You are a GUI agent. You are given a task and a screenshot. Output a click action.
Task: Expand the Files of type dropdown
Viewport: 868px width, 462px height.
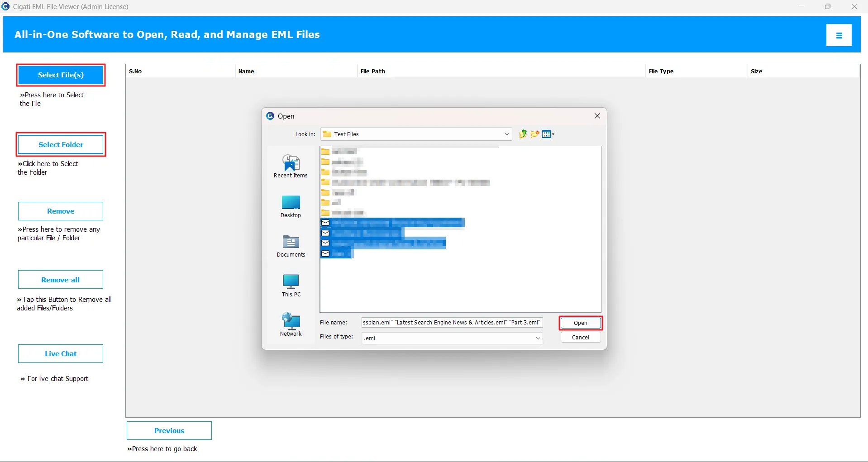click(x=538, y=338)
